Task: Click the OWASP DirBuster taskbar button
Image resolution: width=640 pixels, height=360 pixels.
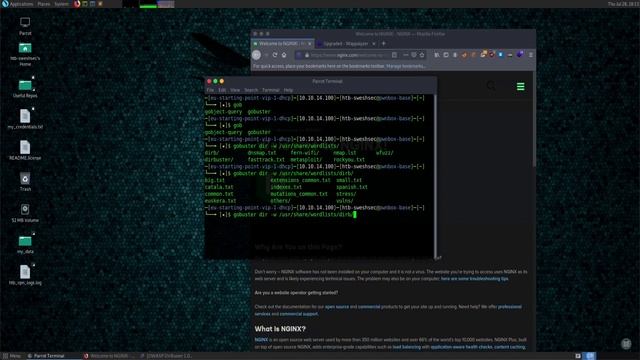Action: [166, 356]
